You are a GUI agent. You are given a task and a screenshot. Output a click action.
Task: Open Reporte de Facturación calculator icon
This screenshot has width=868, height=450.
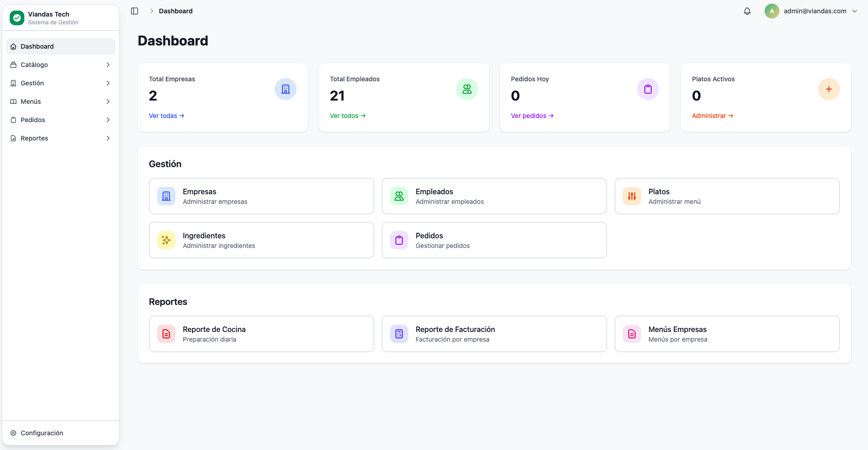(x=399, y=334)
